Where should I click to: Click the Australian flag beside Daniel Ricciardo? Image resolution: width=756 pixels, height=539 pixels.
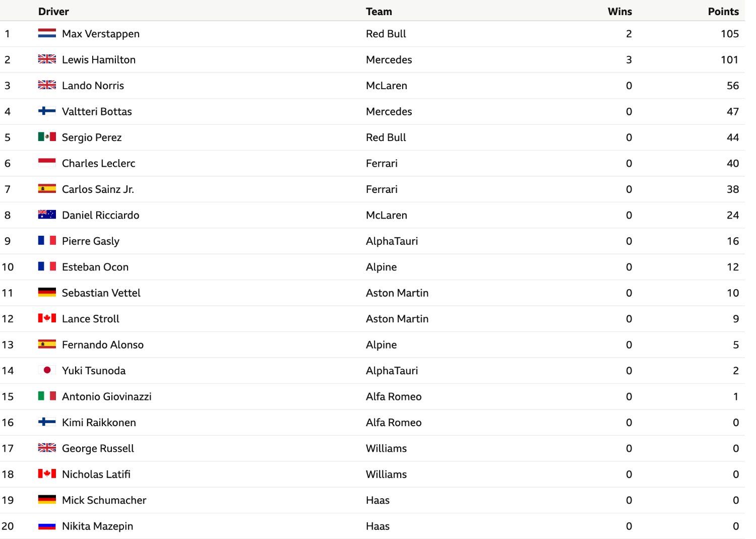click(47, 215)
